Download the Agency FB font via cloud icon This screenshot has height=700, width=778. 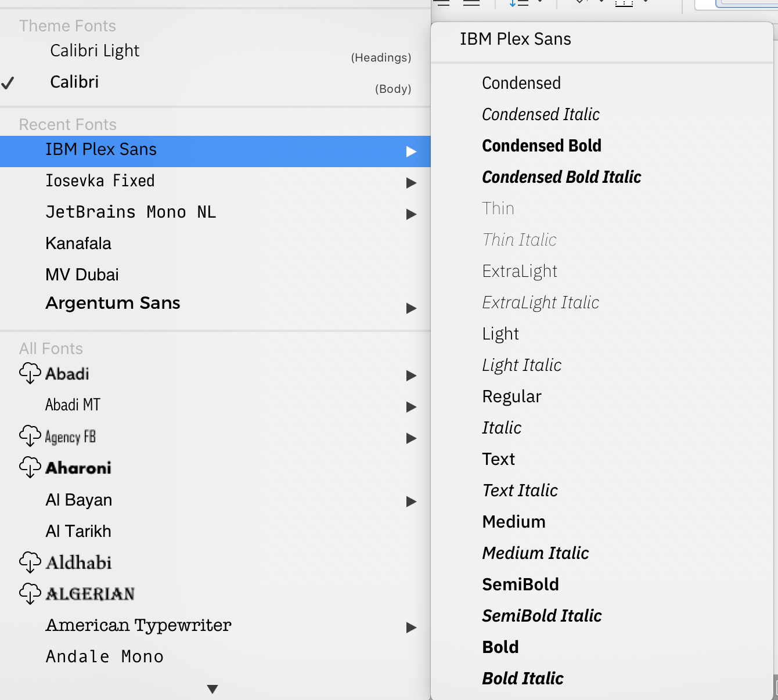pos(30,436)
